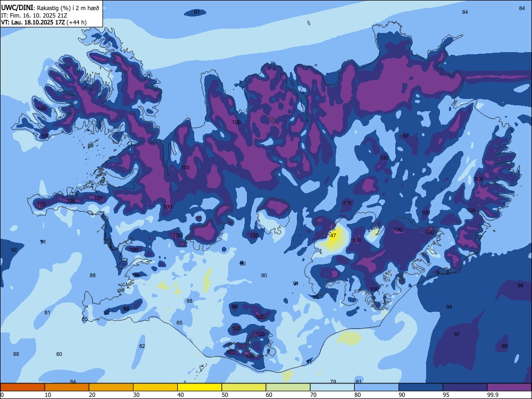Click the legend tick label '50'
Image resolution: width=532 pixels, height=399 pixels.
pyautogui.click(x=225, y=395)
